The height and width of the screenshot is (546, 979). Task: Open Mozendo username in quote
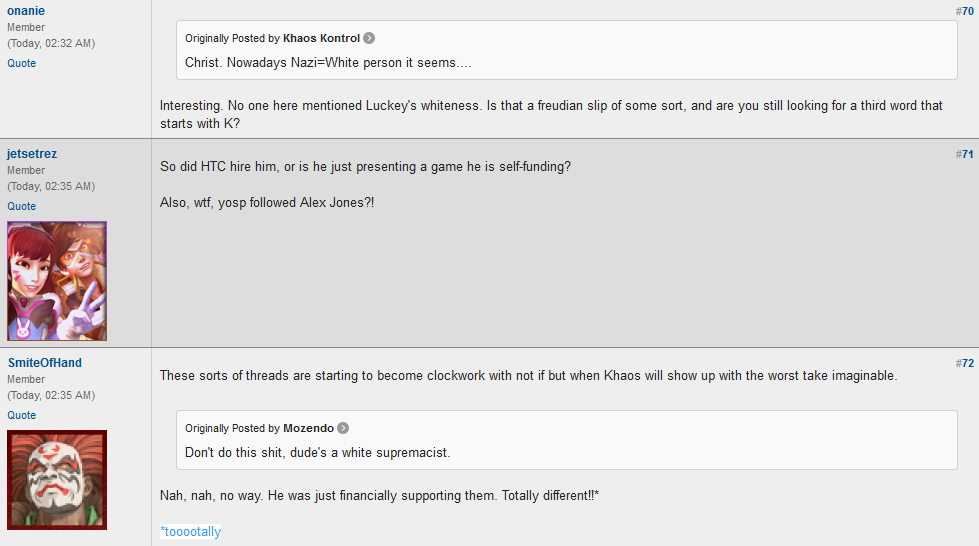[x=308, y=428]
